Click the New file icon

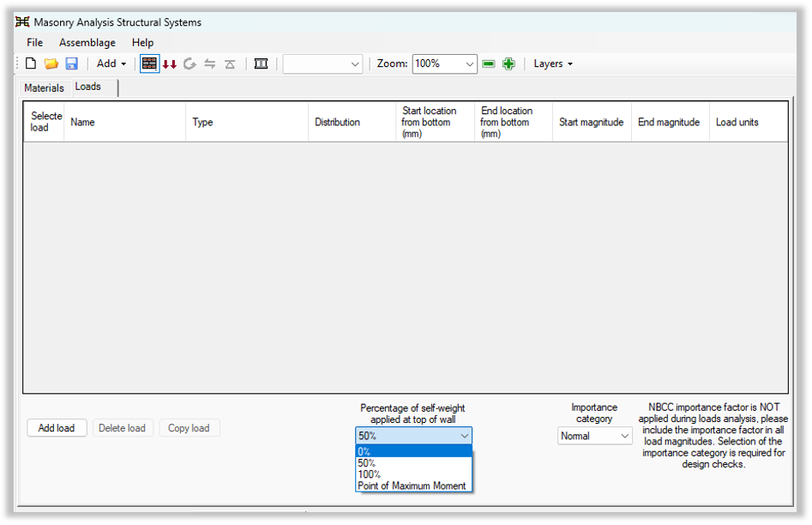click(x=31, y=63)
